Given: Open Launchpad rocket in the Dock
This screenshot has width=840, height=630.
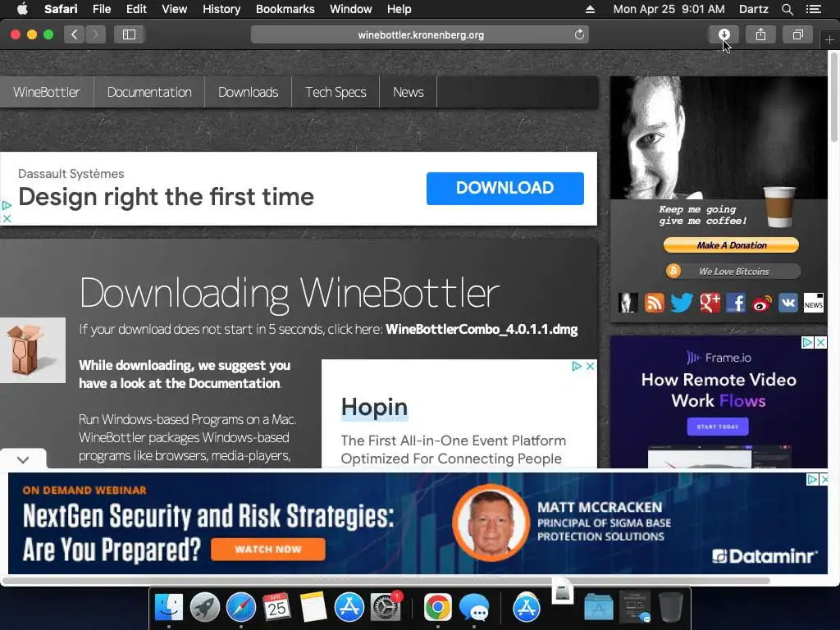Looking at the screenshot, I should coord(204,608).
